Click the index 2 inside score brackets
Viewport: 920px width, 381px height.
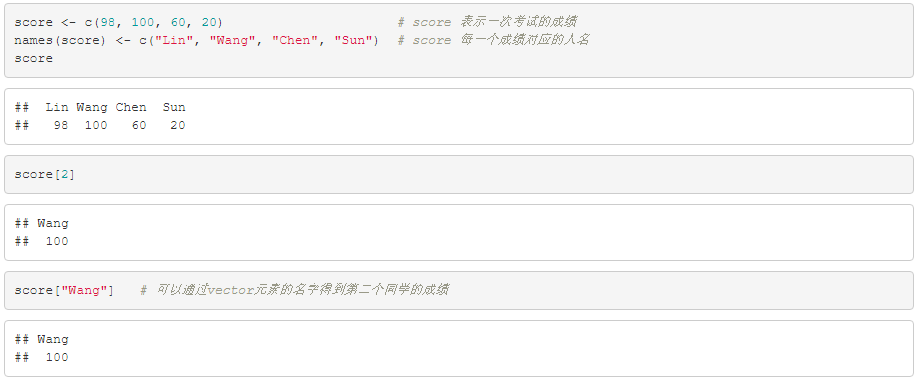[x=65, y=174]
